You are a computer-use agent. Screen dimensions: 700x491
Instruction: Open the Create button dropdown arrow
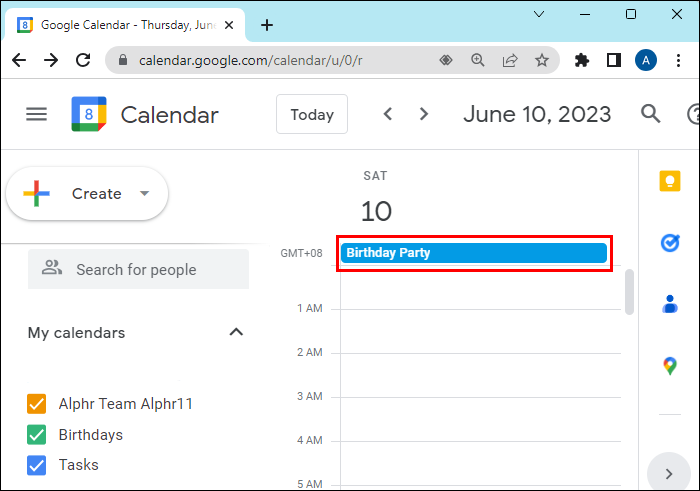pyautogui.click(x=144, y=194)
